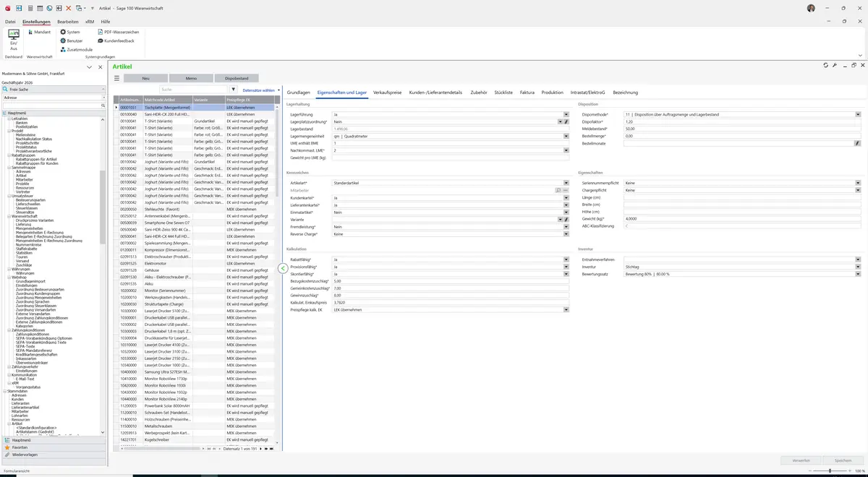Viewport: 868px width, 477px height.
Task: Collapse navigation panel with chevron down
Action: tap(90, 66)
